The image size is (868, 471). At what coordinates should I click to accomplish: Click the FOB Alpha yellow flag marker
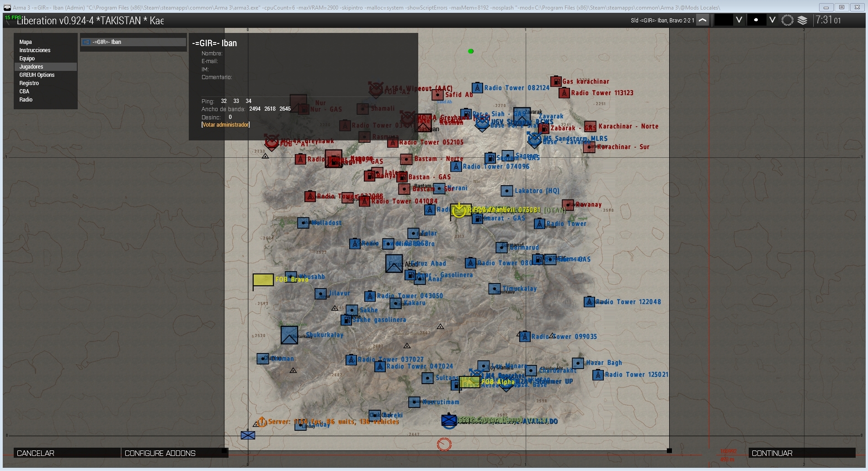pyautogui.click(x=469, y=382)
